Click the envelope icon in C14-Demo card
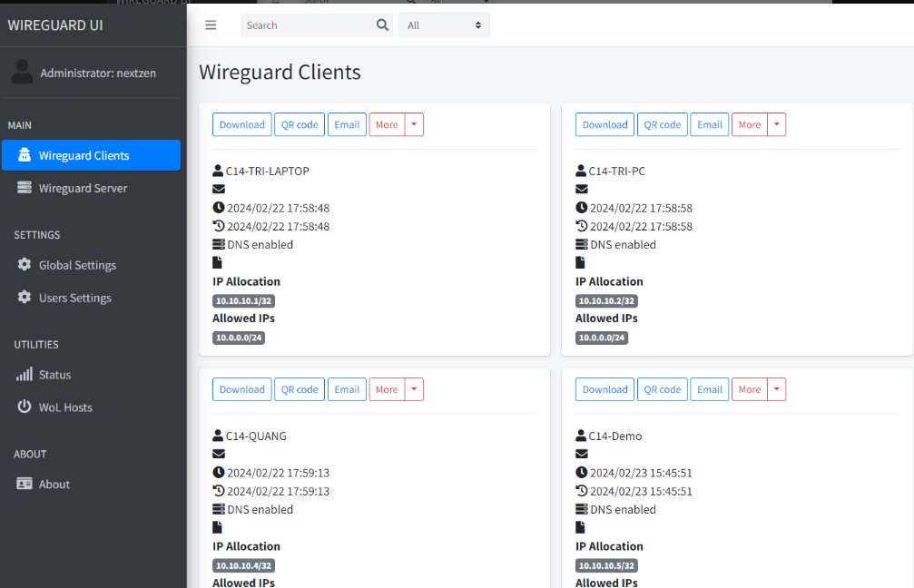 (x=582, y=454)
